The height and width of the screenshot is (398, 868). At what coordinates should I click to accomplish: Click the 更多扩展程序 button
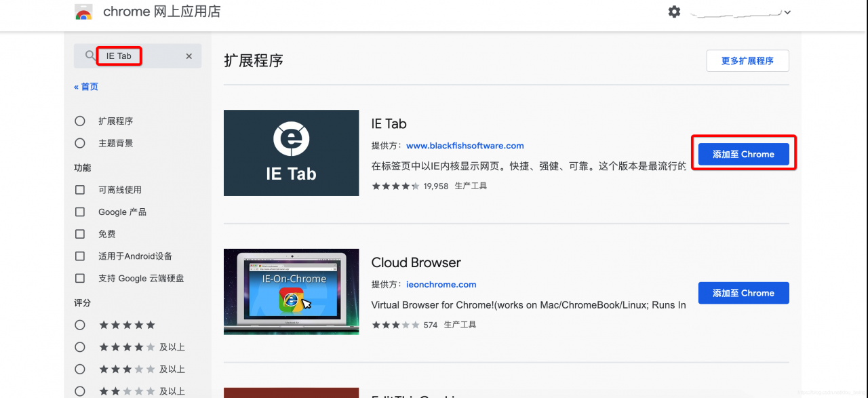[747, 60]
